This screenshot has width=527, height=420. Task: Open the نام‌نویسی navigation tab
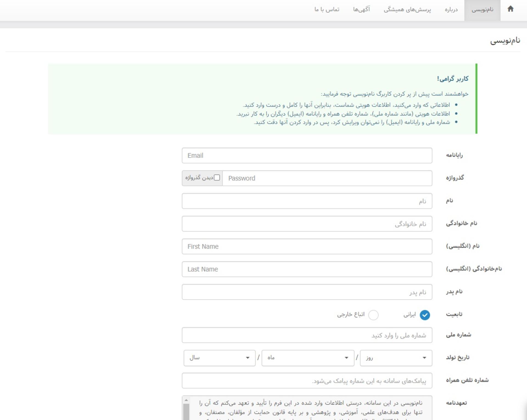point(482,10)
